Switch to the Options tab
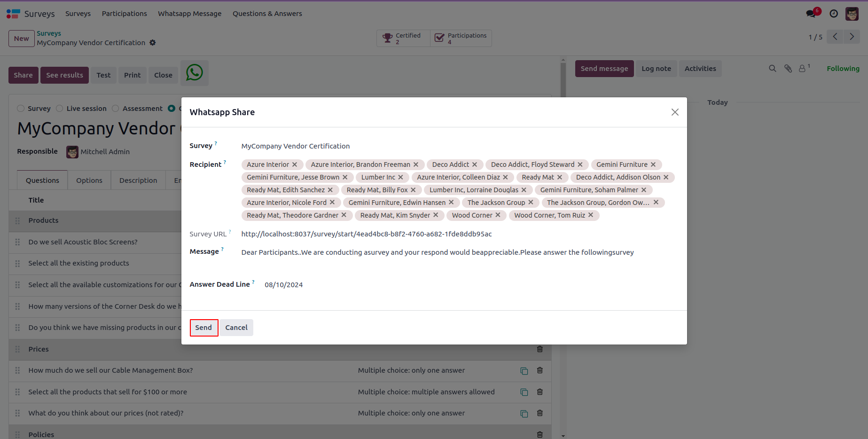868x439 pixels. (x=89, y=180)
